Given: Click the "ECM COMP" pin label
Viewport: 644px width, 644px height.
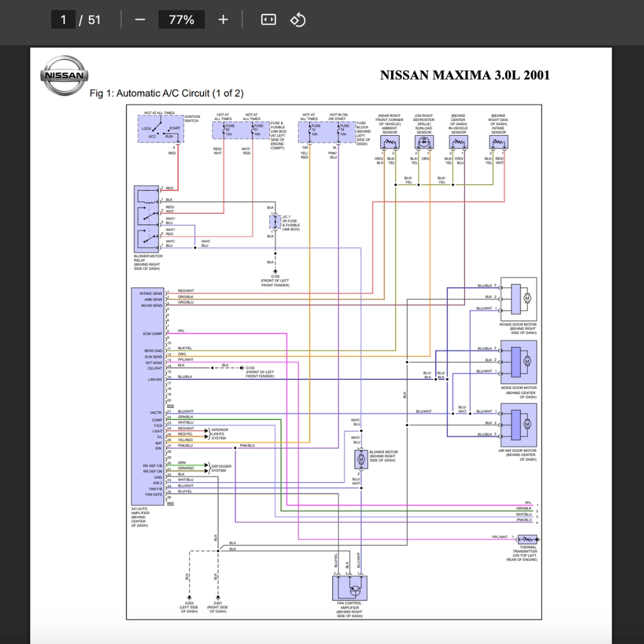Looking at the screenshot, I should (153, 334).
